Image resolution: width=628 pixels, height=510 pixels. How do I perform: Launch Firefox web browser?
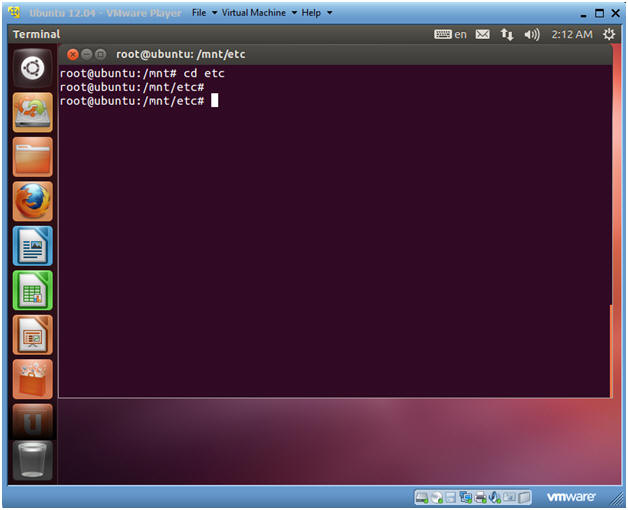[x=32, y=202]
